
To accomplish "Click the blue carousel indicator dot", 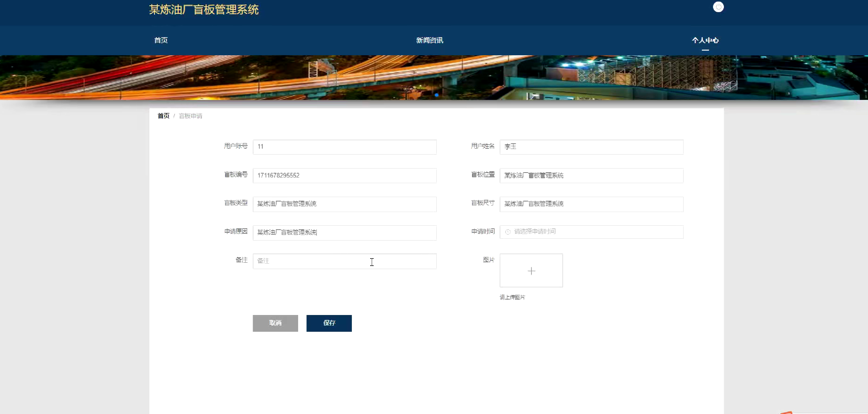I will (x=436, y=95).
